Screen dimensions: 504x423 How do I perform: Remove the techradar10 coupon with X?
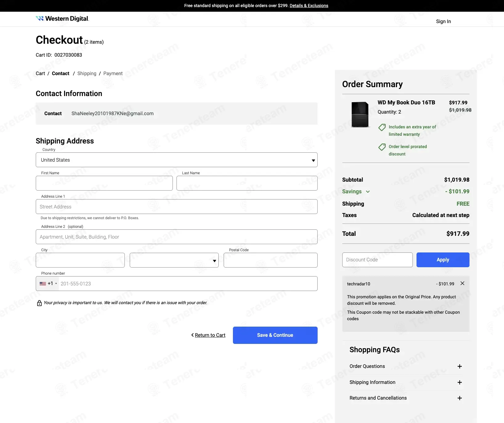click(462, 283)
